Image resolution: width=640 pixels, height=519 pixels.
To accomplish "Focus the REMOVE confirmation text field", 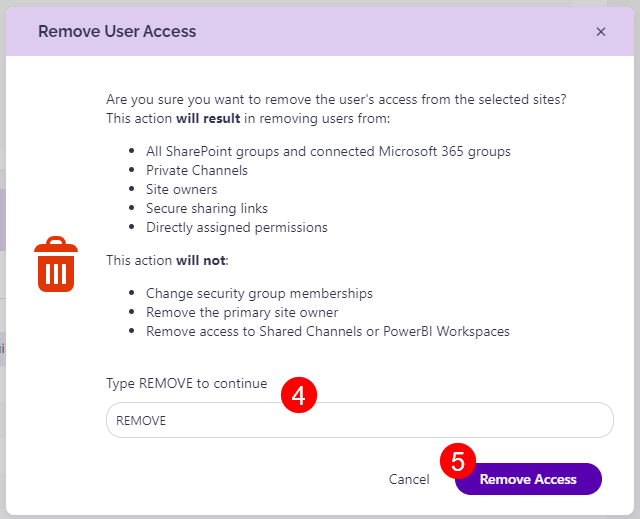I will [x=359, y=420].
